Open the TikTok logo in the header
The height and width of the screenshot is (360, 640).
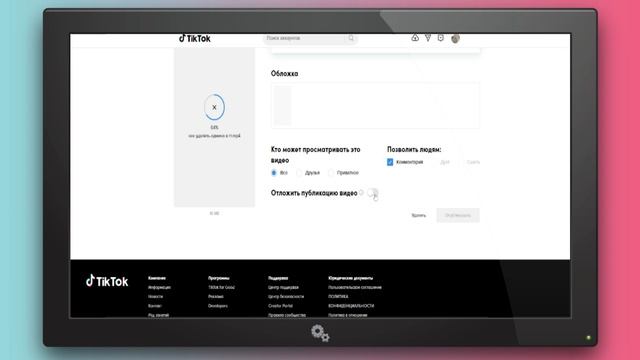click(x=195, y=38)
